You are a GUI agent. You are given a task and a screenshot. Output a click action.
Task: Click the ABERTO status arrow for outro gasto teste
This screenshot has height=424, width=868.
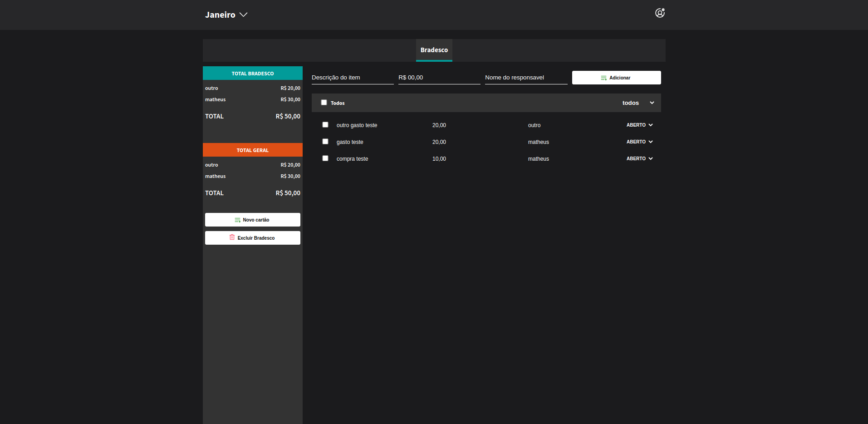click(651, 125)
